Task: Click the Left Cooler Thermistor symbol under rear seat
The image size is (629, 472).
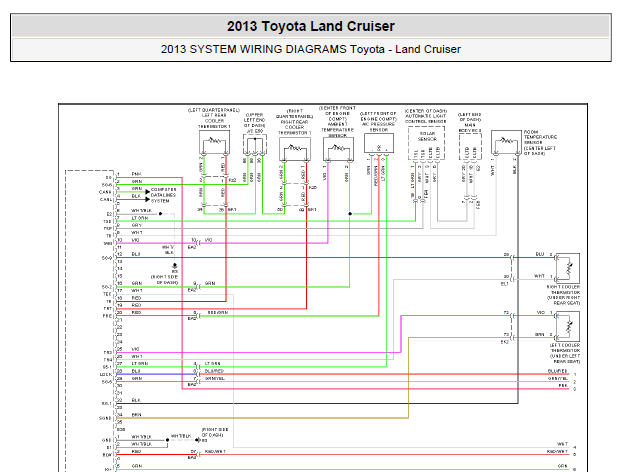Action: [567, 326]
